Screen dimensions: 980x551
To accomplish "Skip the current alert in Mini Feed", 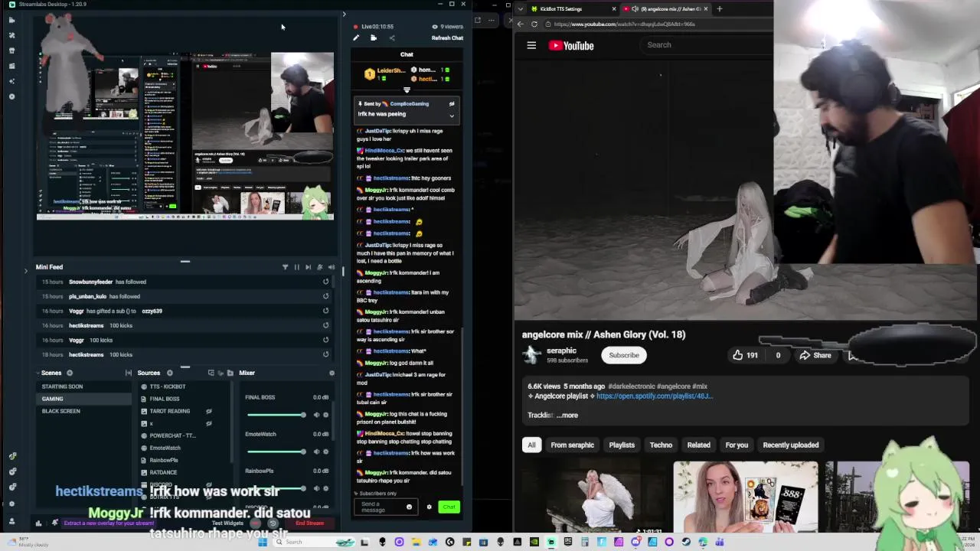I will pos(309,267).
